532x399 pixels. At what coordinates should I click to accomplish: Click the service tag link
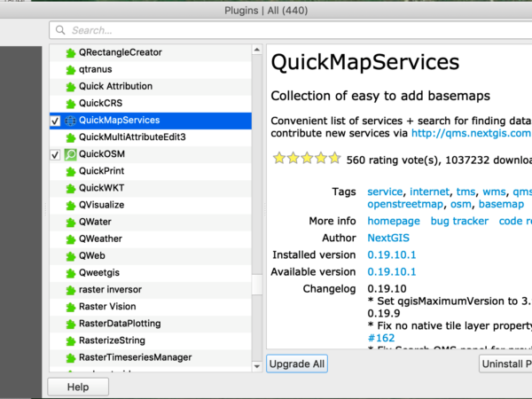click(x=385, y=192)
